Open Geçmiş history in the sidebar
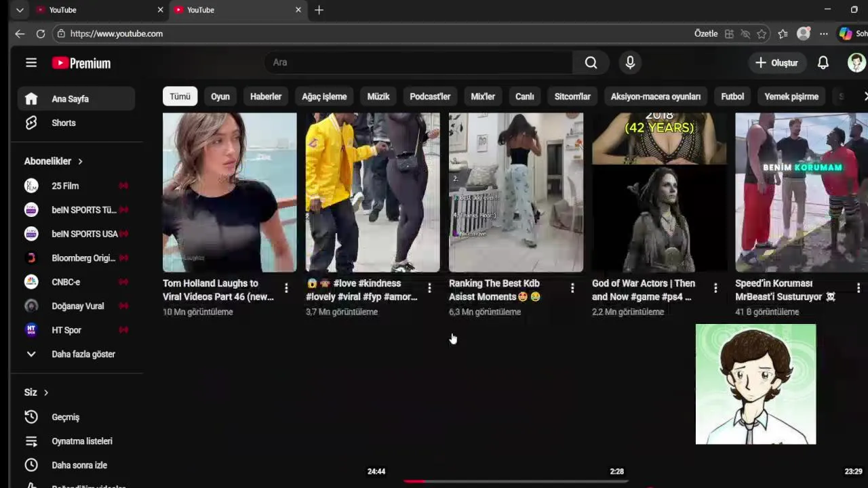 pyautogui.click(x=76, y=417)
